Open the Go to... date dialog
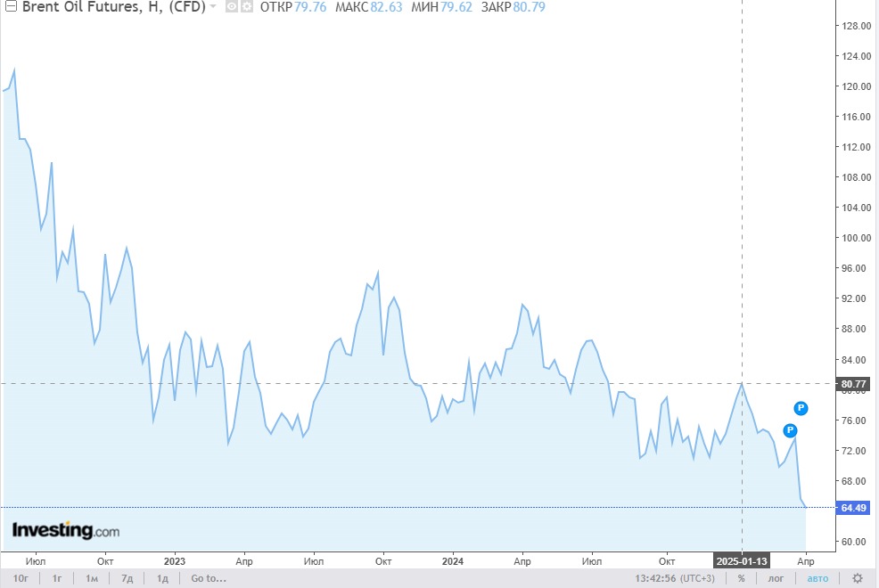Screen dimensions: 879x588 (209, 578)
